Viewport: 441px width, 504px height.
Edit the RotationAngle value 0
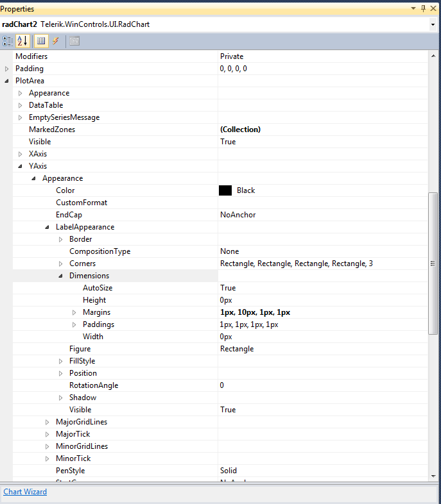(x=222, y=385)
